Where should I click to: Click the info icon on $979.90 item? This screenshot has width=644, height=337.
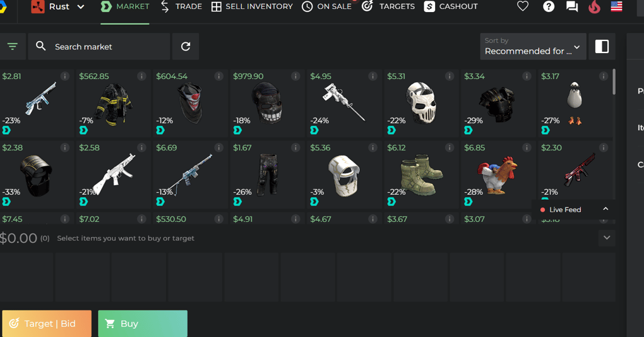(295, 76)
